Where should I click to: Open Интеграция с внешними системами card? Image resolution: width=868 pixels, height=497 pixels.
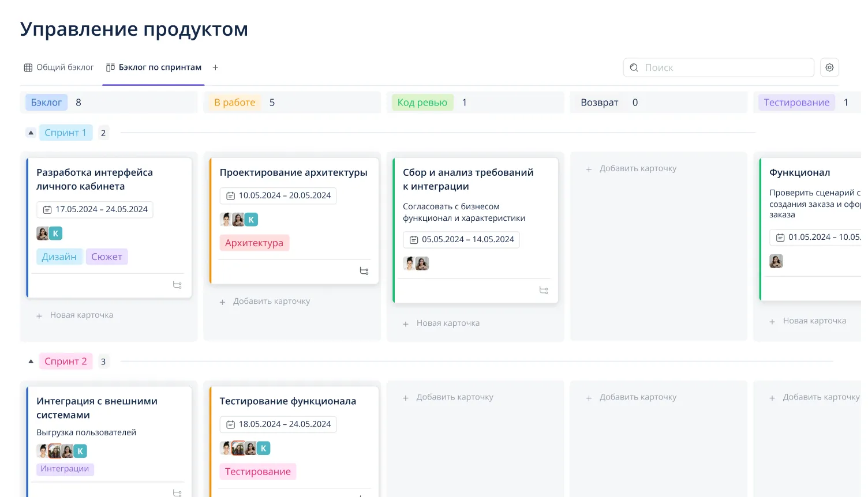click(96, 408)
